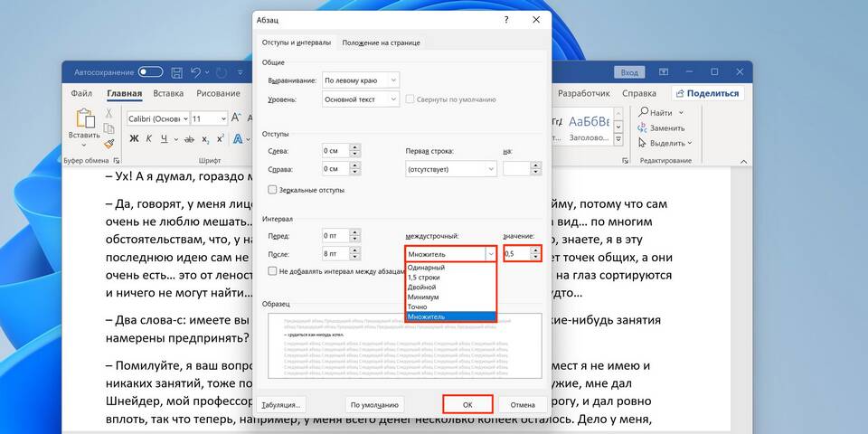Viewport: 868px width, 434px height.
Task: Apply subscript formatting icon
Action: [x=205, y=138]
